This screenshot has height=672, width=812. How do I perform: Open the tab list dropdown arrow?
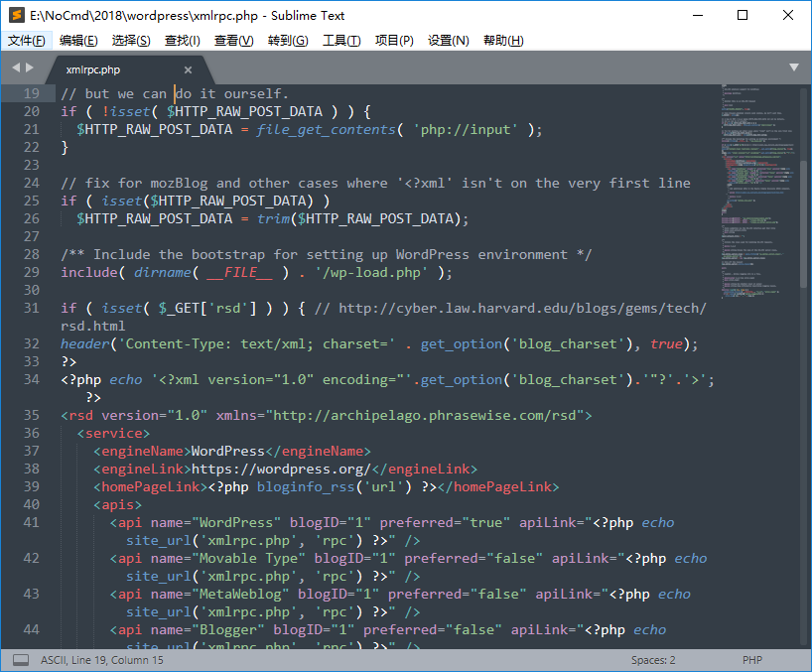point(794,67)
